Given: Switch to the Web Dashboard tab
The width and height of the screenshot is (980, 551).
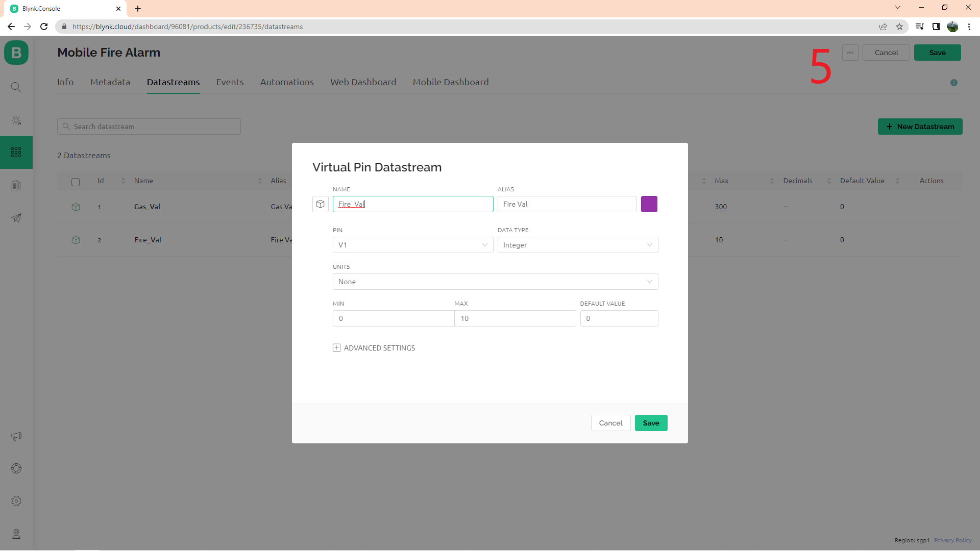Looking at the screenshot, I should click(x=363, y=82).
